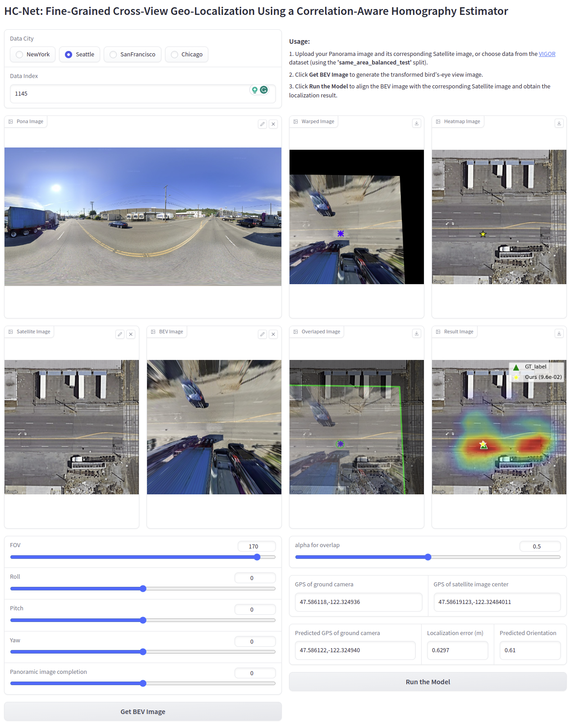Click the Predicted Orientation value field
Screen dimensions: 570x728
[x=530, y=650]
